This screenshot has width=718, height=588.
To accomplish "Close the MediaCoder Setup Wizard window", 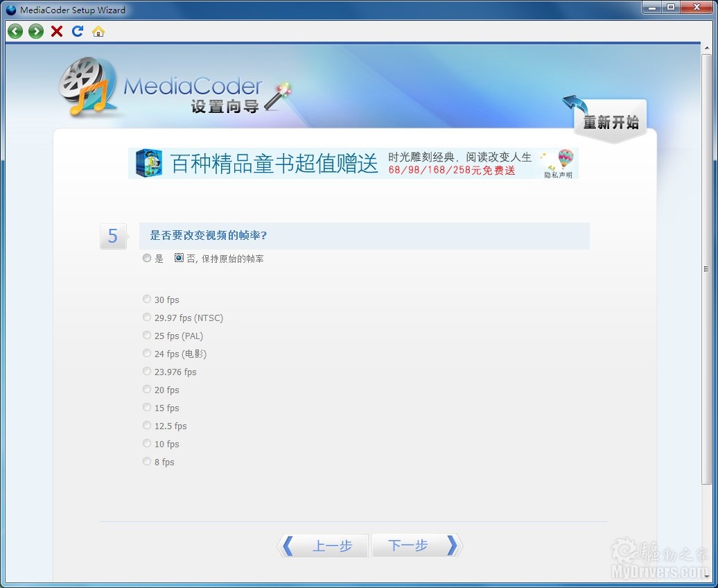I will point(697,8).
